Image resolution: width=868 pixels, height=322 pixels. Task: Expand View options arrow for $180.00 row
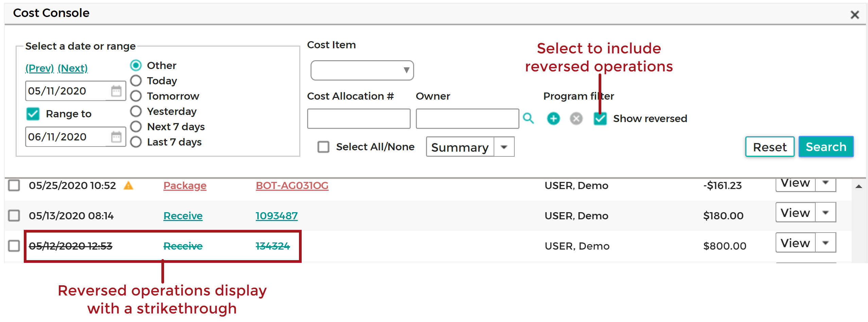pos(826,213)
